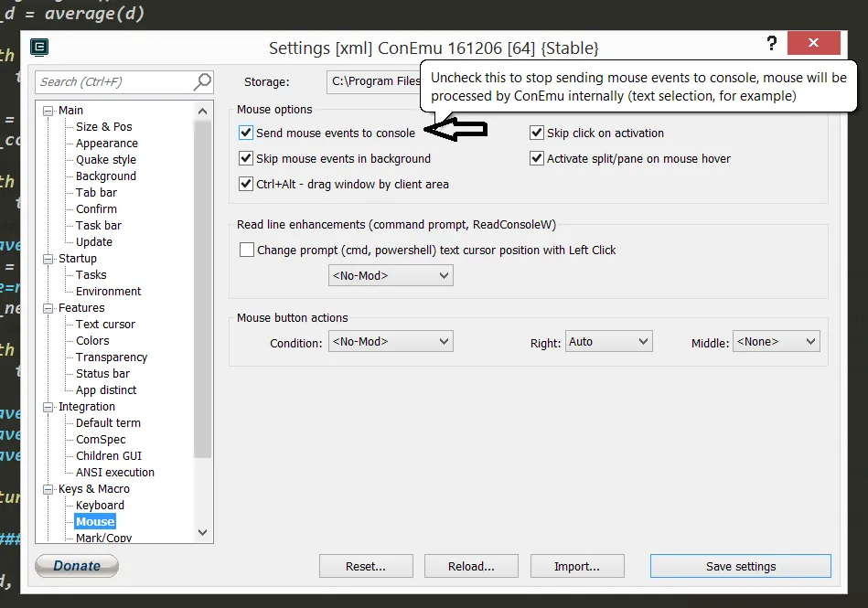The height and width of the screenshot is (608, 868).
Task: Select Task bar tree item
Action: coord(99,225)
